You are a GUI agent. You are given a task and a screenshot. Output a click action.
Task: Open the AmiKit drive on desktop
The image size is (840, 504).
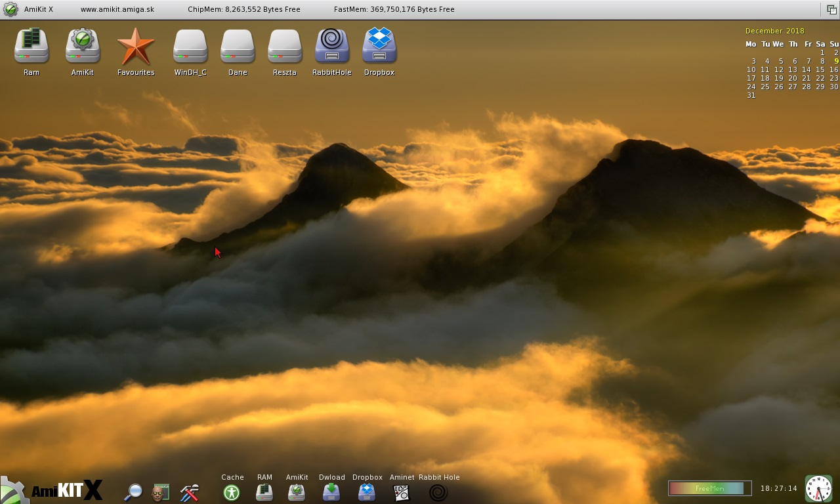82,47
